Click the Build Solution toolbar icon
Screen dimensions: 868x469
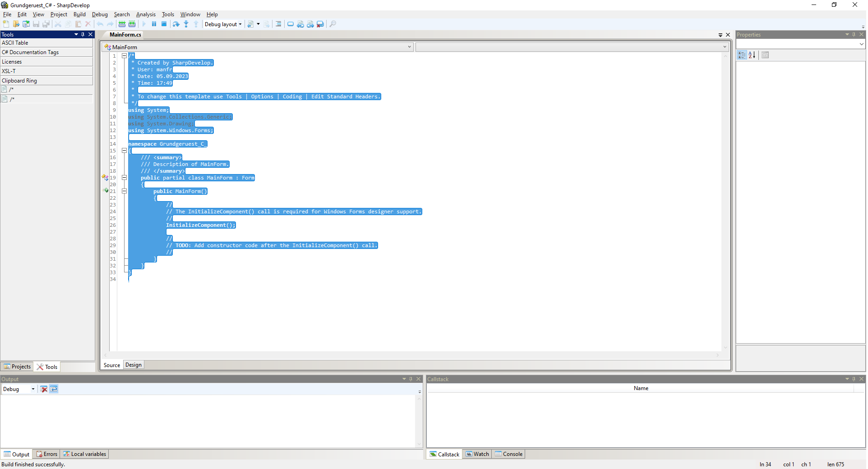pos(122,24)
